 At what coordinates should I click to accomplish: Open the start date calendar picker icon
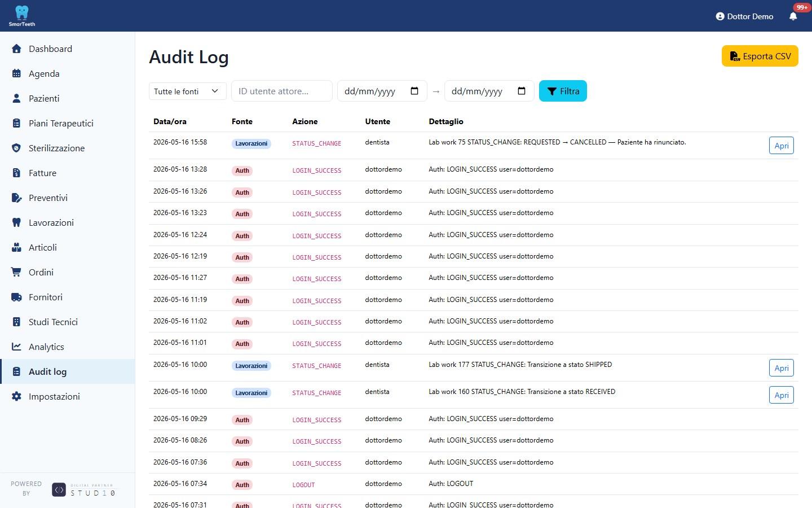(x=414, y=91)
